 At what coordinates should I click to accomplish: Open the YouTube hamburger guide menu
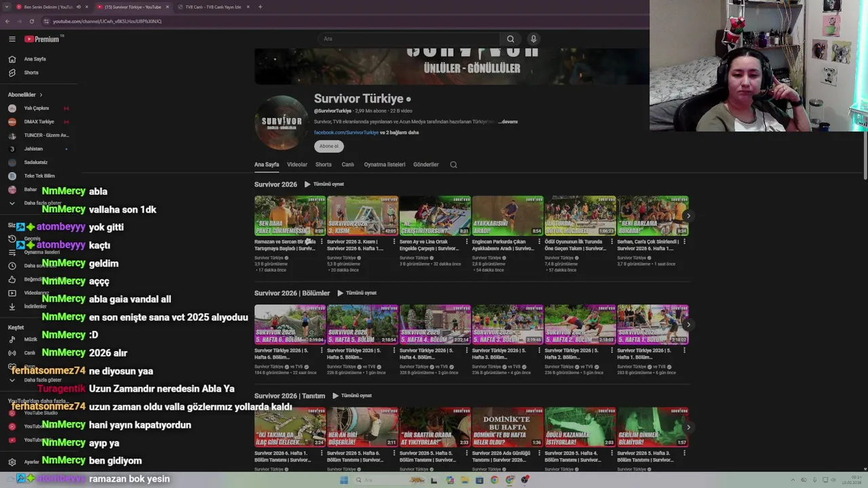12,39
